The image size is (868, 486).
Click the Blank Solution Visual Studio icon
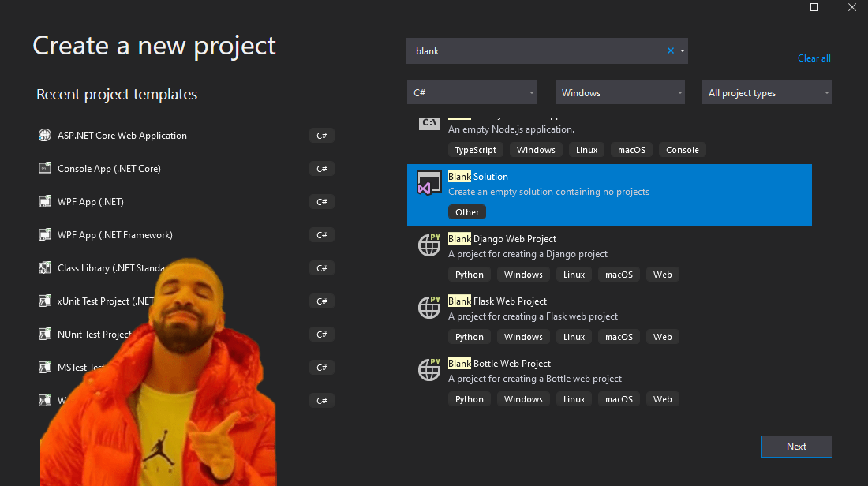(429, 183)
